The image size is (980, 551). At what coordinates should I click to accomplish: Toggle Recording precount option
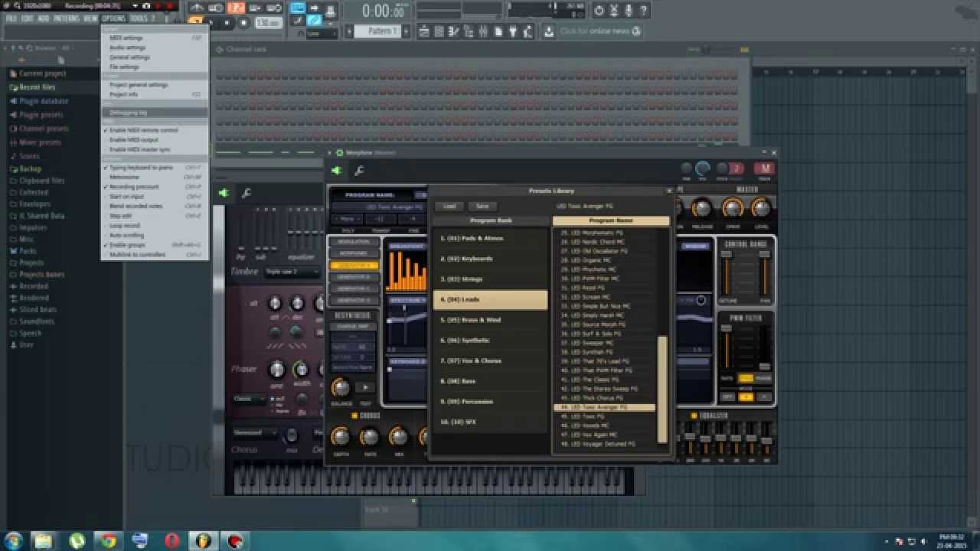pos(155,187)
